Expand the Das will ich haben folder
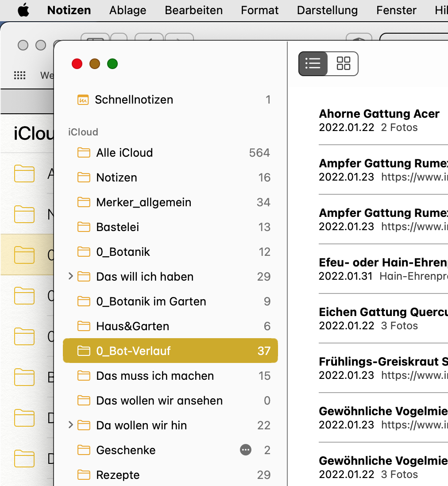448x486 pixels. pyautogui.click(x=70, y=276)
